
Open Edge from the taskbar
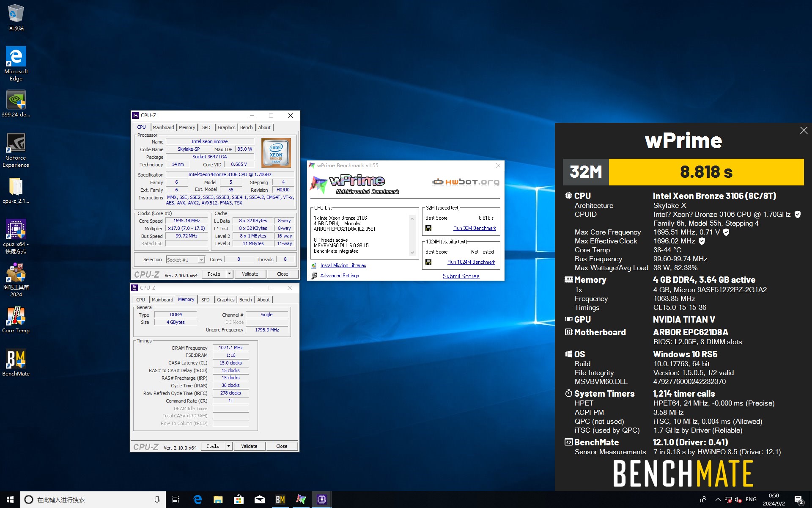click(x=198, y=500)
